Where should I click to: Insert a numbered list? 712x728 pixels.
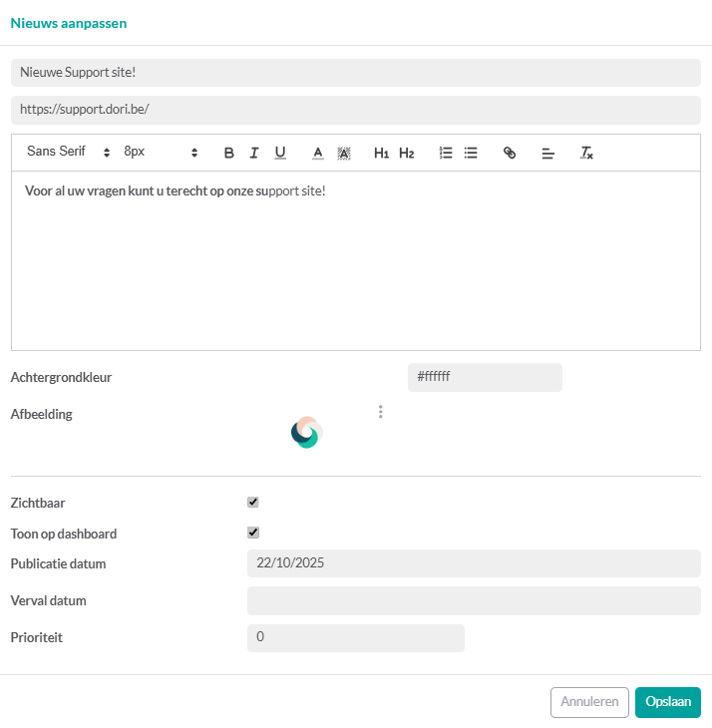(x=446, y=153)
